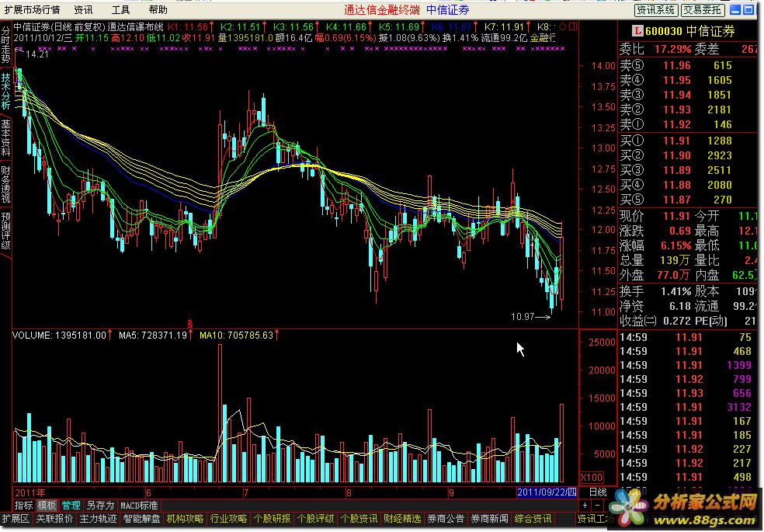Open the 关联报价 bottom tab
Image resolution: width=764 pixels, height=532 pixels.
pos(54,520)
